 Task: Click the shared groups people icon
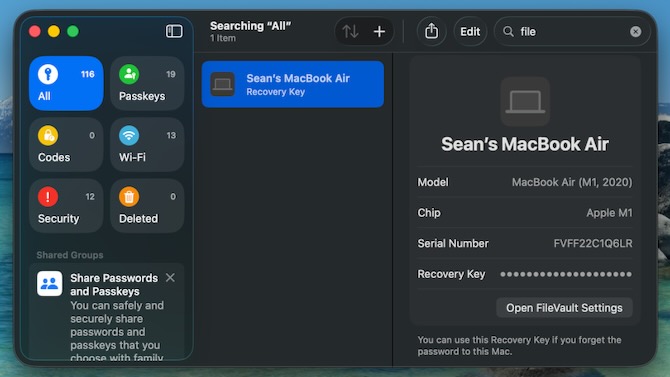(50, 283)
